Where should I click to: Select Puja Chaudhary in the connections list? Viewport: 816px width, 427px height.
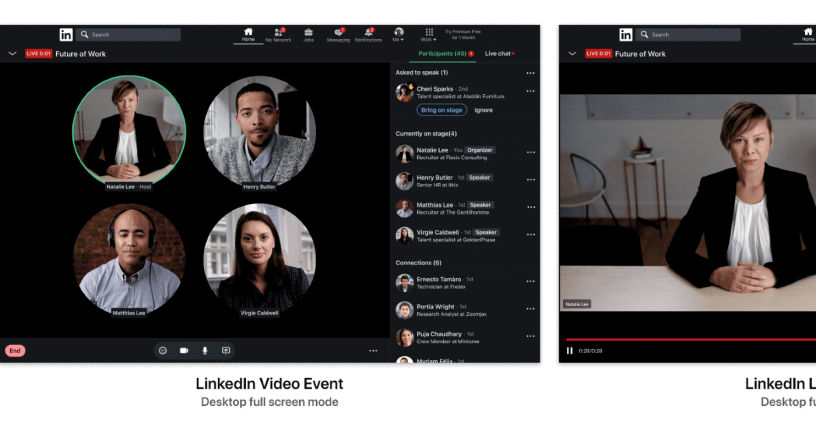coord(465,338)
